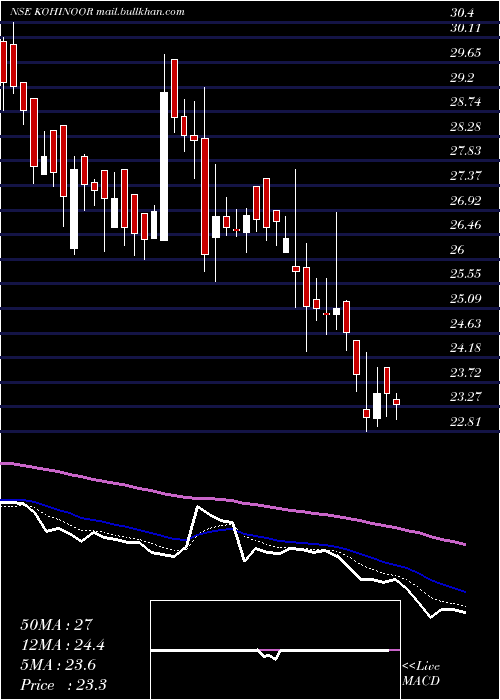Click the last small red candle near 23.27
This screenshot has width=500, height=700.
(396, 402)
